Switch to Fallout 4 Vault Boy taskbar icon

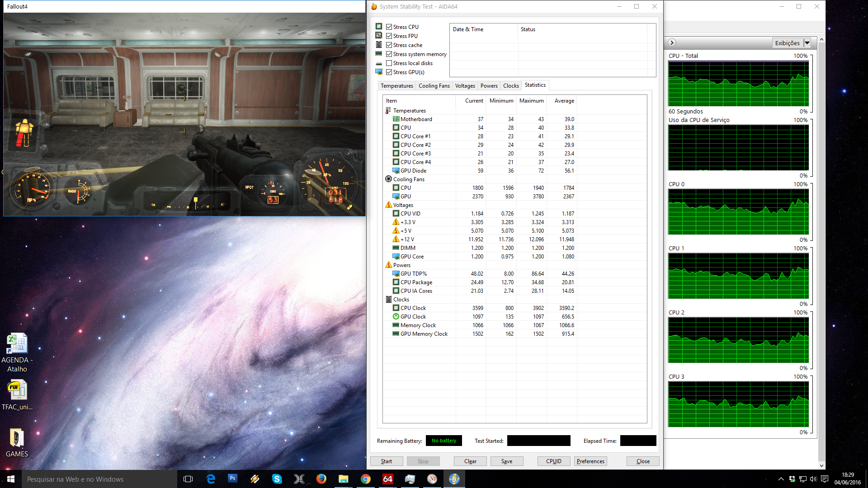pyautogui.click(x=454, y=479)
